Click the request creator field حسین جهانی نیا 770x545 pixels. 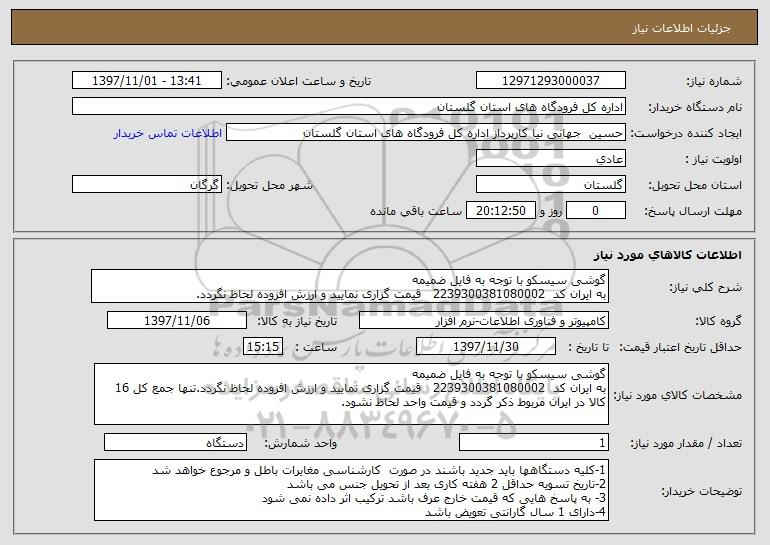pyautogui.click(x=426, y=133)
